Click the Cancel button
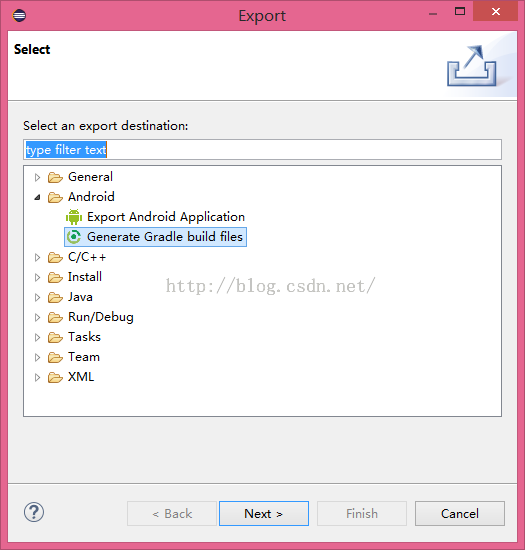 (x=460, y=514)
